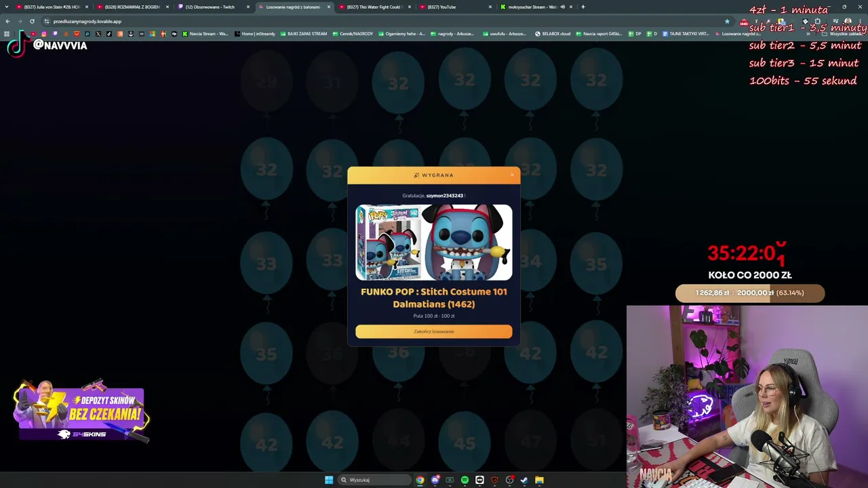Click the Stitch Funko Pop prize image
Viewport: 868px width, 488px height.
click(x=434, y=243)
